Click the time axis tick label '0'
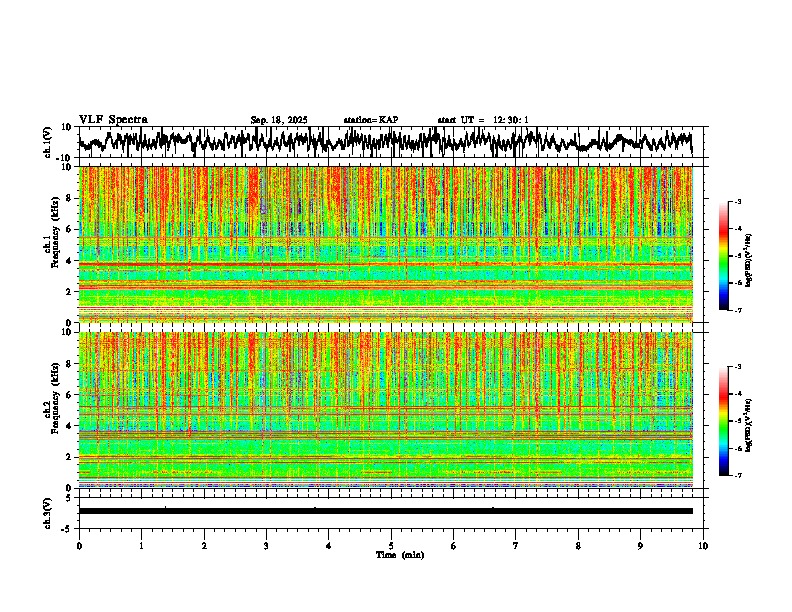The width and height of the screenshot is (792, 612). click(x=79, y=546)
